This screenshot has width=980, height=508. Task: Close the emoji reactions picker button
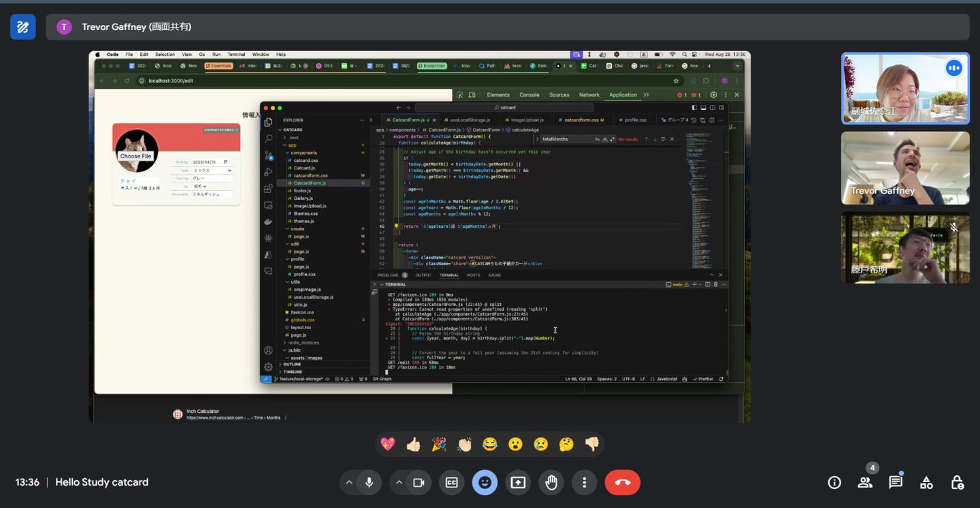485,482
